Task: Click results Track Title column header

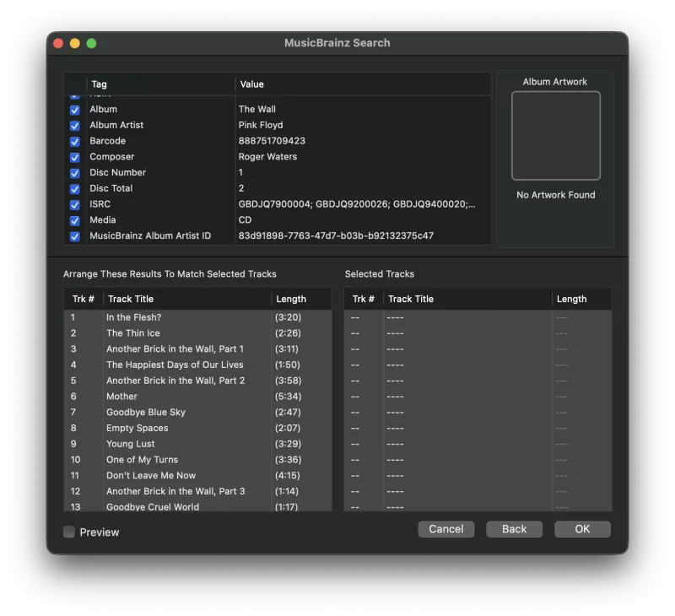Action: click(187, 299)
